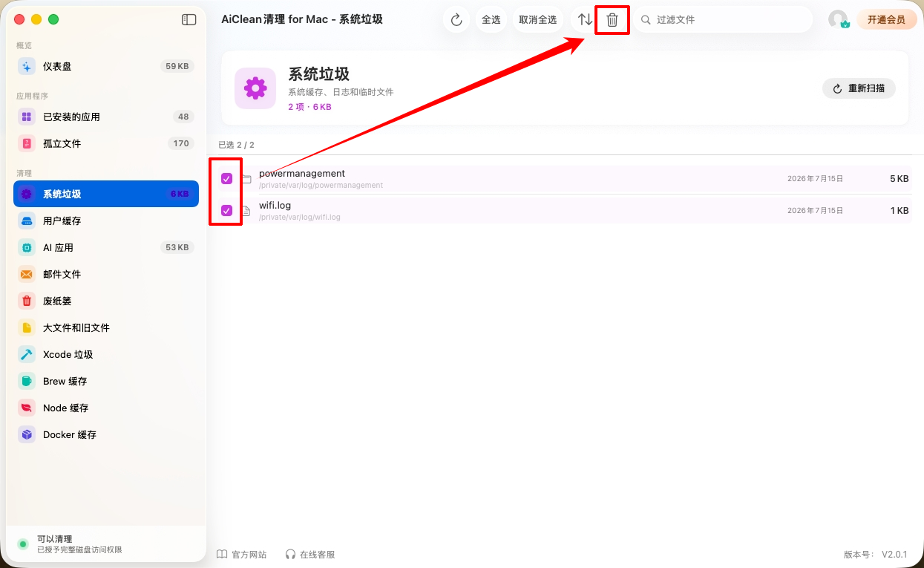Click the /private/var/log/powermanagement path text
924x568 pixels.
(321, 186)
